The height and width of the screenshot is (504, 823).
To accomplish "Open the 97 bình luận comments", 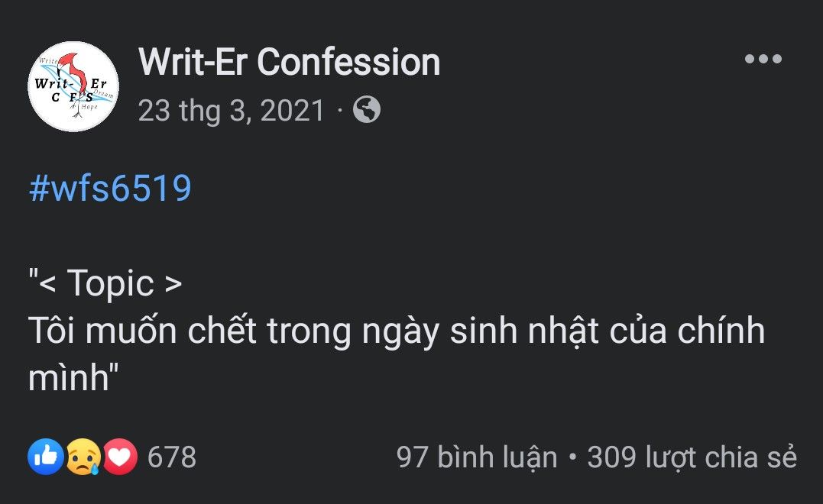I will (477, 457).
